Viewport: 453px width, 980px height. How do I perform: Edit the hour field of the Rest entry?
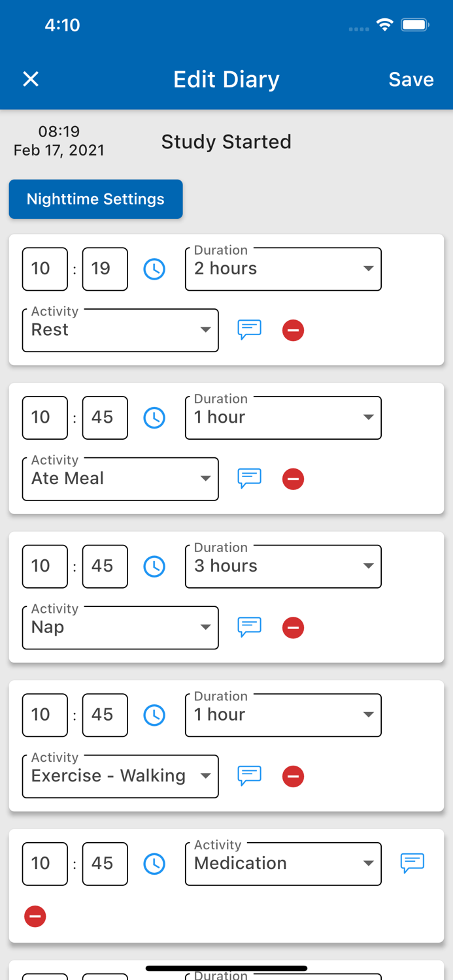[x=44, y=269]
